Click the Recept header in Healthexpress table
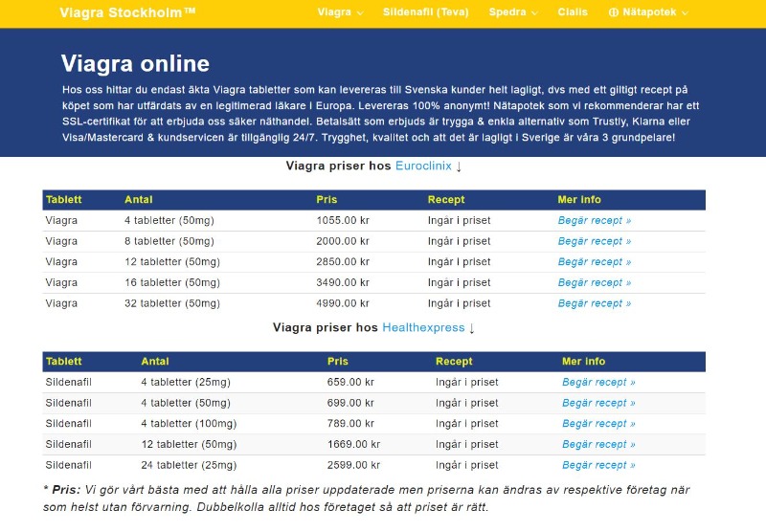 [x=454, y=362]
